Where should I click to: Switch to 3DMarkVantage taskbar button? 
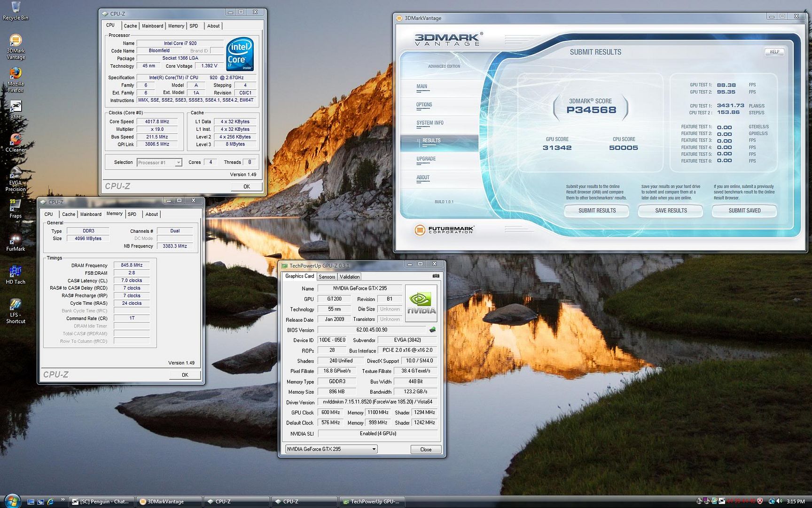tap(169, 501)
